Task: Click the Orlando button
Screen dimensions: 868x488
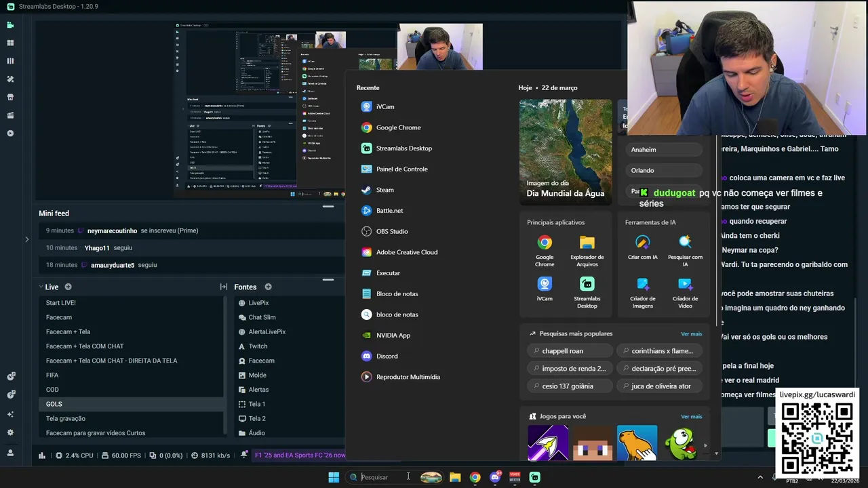Action: coord(663,171)
